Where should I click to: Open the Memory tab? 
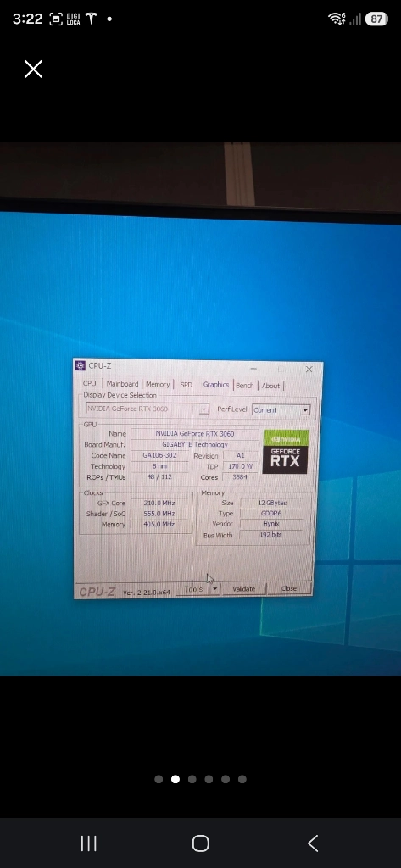point(158,384)
